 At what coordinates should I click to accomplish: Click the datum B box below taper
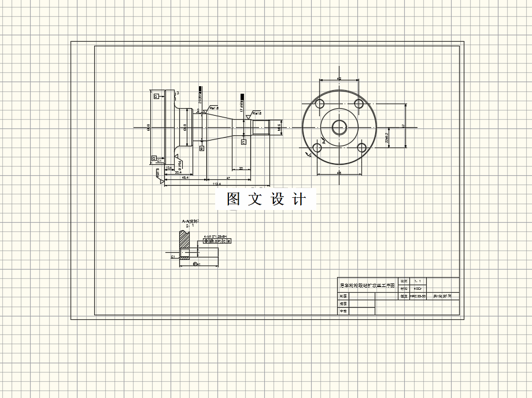(x=202, y=148)
